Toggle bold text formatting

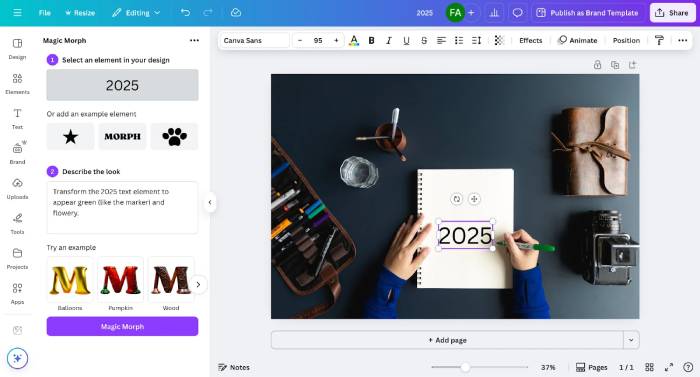click(x=371, y=41)
